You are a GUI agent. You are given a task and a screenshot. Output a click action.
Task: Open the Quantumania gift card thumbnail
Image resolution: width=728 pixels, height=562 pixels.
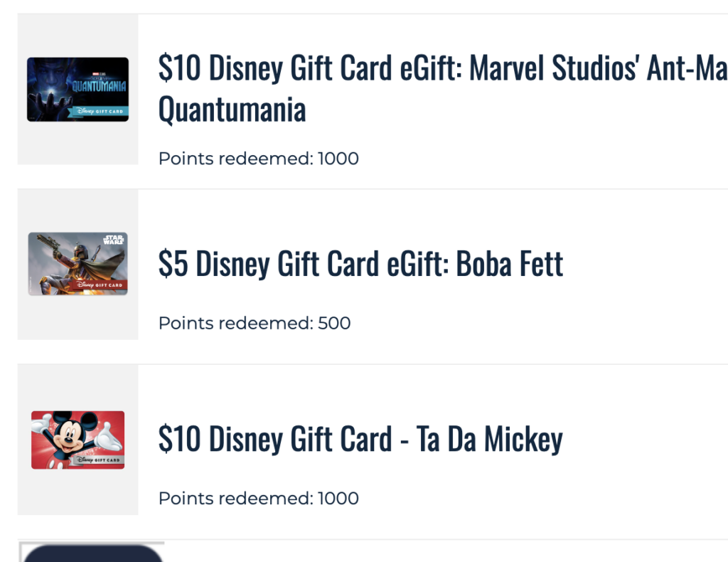(x=77, y=89)
